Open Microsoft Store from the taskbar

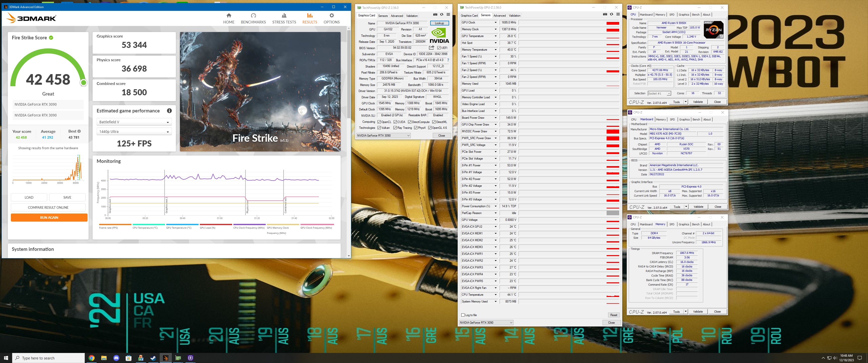(128, 358)
